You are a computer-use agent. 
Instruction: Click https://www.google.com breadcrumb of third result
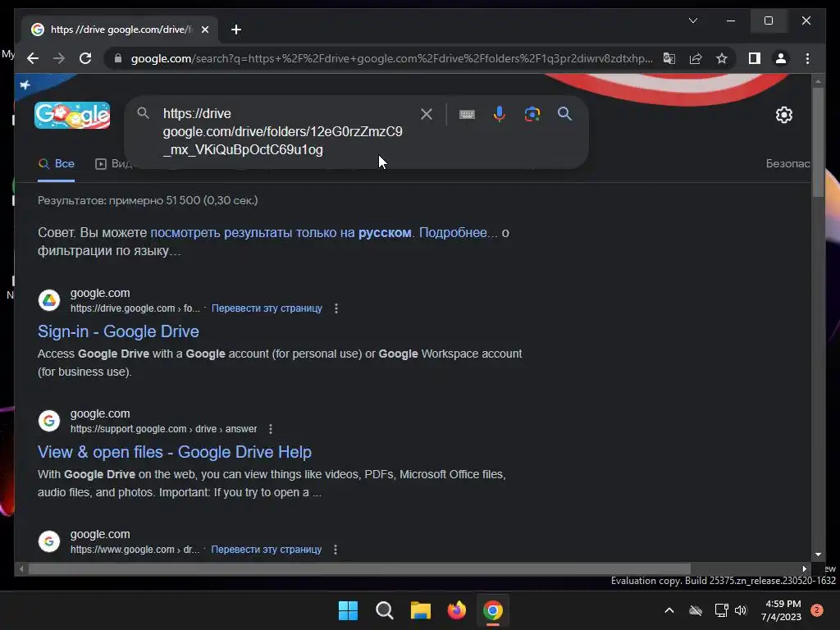(x=135, y=549)
